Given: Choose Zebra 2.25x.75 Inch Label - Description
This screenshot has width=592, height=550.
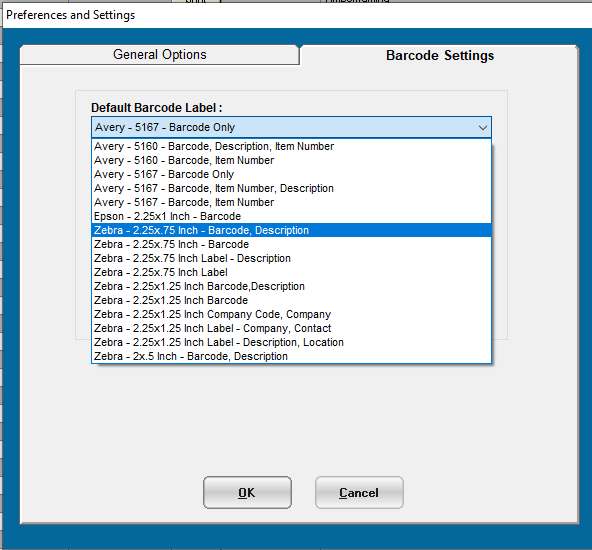Looking at the screenshot, I should [291, 258].
